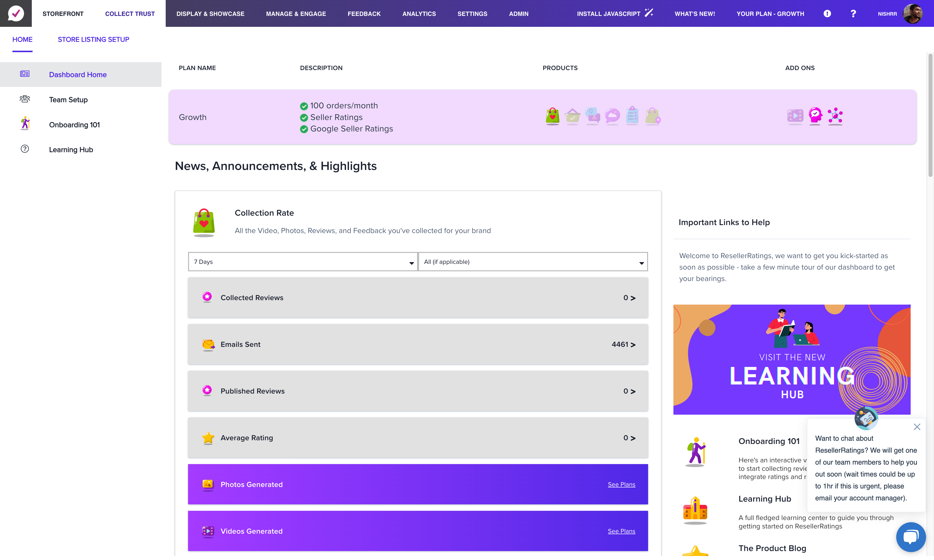Screen dimensions: 934x560
Task: Click the exclamation alert icon in header
Action: coord(827,14)
